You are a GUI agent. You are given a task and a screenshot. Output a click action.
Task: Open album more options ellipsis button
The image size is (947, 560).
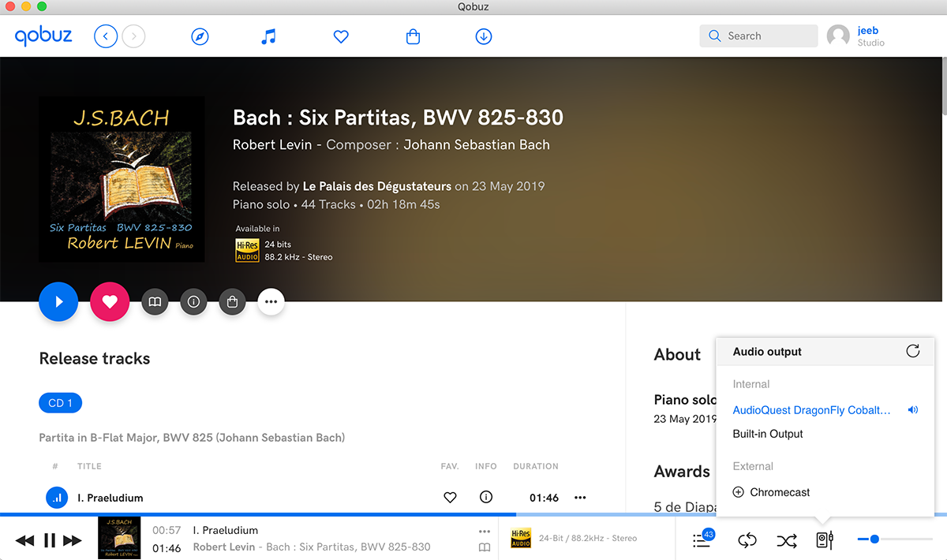click(271, 301)
